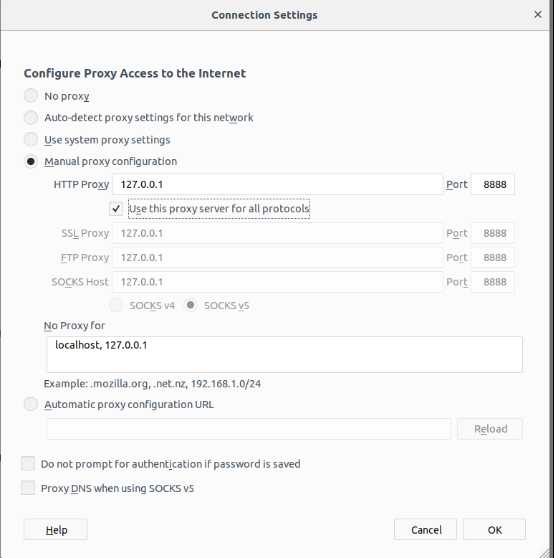Select the SOCKS v4 radio button
The height and width of the screenshot is (558, 554).
116,305
